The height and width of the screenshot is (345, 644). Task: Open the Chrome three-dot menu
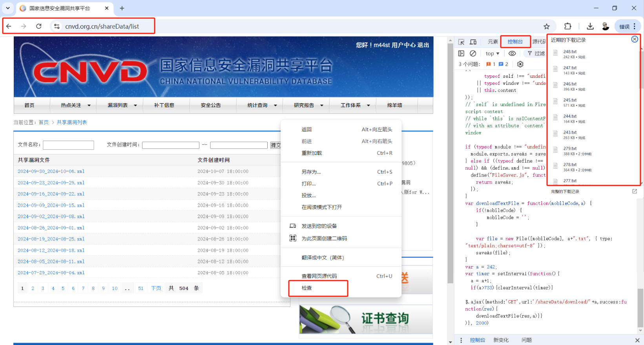pyautogui.click(x=635, y=26)
